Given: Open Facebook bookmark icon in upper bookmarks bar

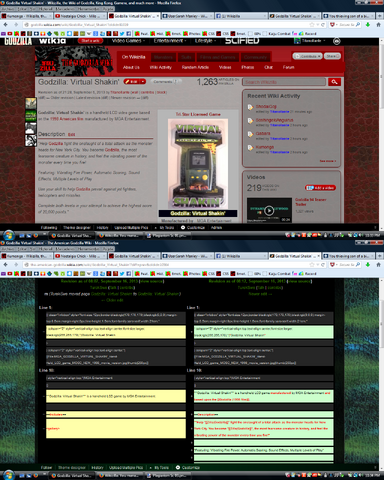Looking at the screenshot, I should coord(128,34).
